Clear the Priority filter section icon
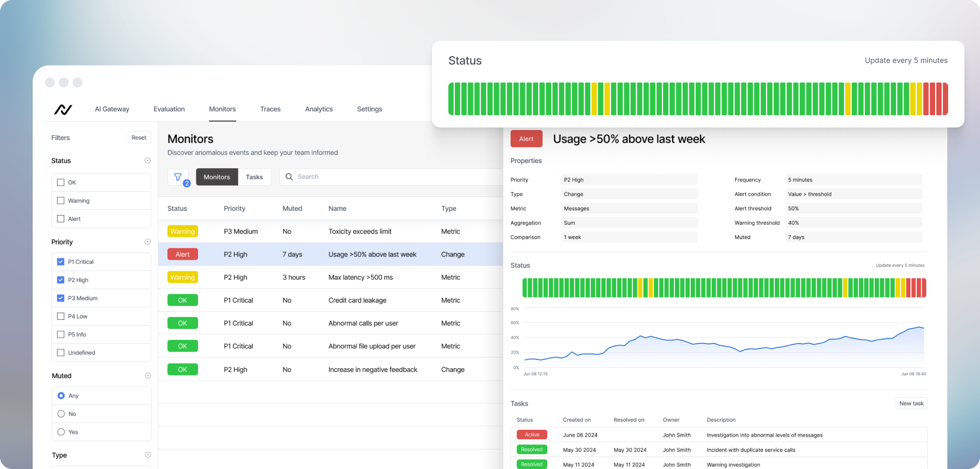The height and width of the screenshot is (469, 980). click(x=147, y=242)
